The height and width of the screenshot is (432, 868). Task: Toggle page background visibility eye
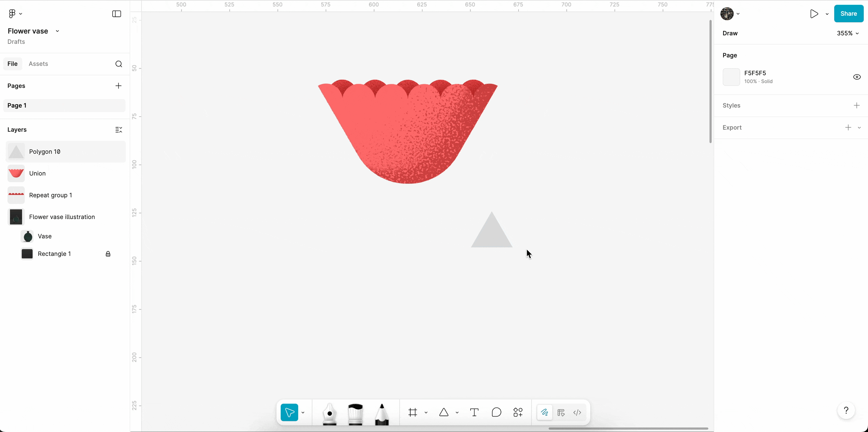point(857,77)
